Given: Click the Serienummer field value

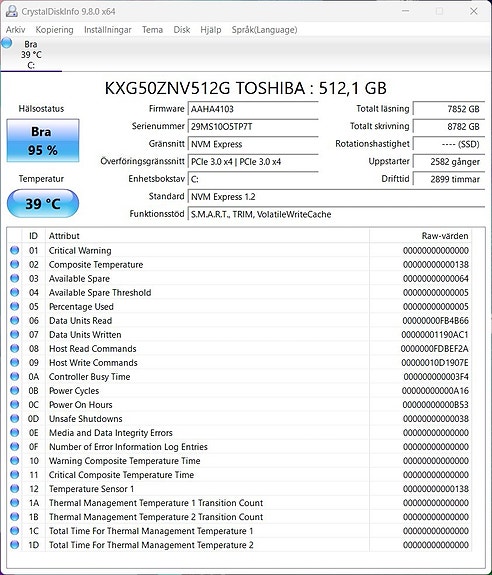Looking at the screenshot, I should (253, 127).
